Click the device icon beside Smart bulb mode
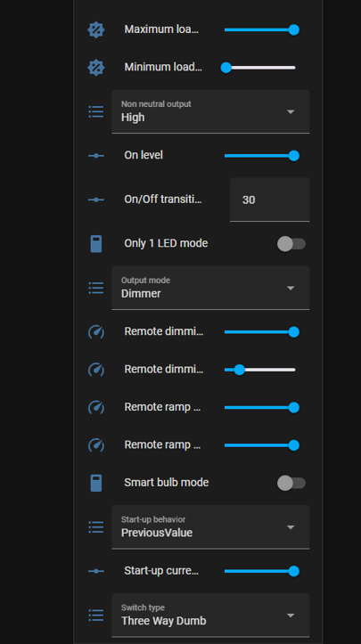Viewport: 361px width, 644px height. pyautogui.click(x=96, y=483)
